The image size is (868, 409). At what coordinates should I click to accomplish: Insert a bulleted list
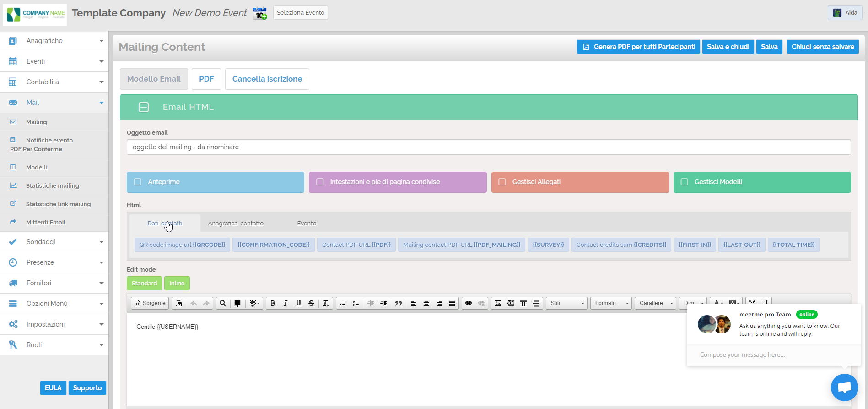click(356, 303)
